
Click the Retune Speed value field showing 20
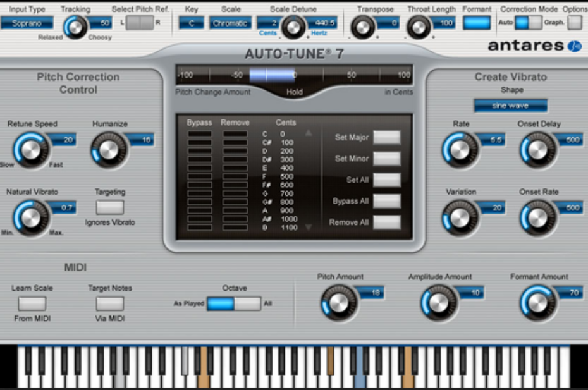pyautogui.click(x=64, y=140)
